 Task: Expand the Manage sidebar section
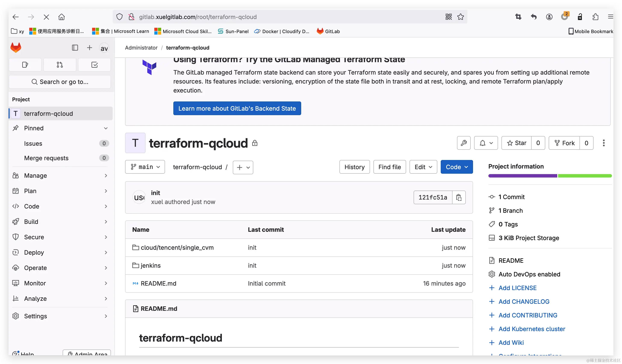click(60, 176)
